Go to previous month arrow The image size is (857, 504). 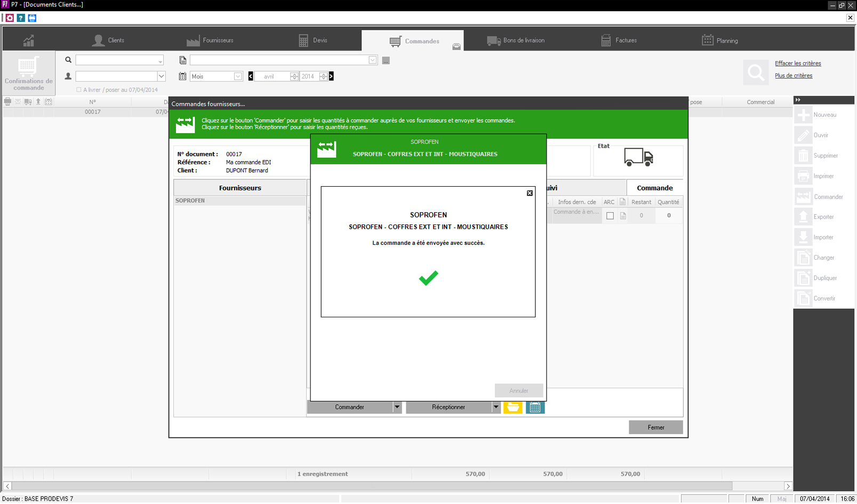click(251, 76)
